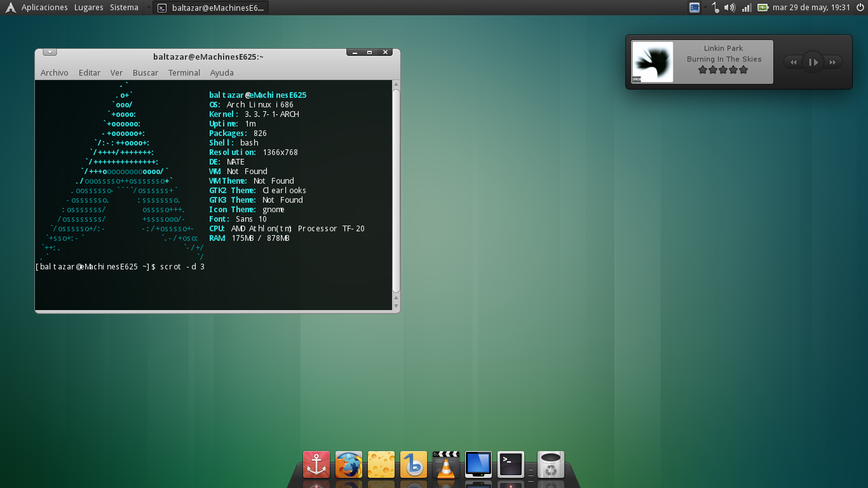Click the network signal bars icon

coord(746,8)
